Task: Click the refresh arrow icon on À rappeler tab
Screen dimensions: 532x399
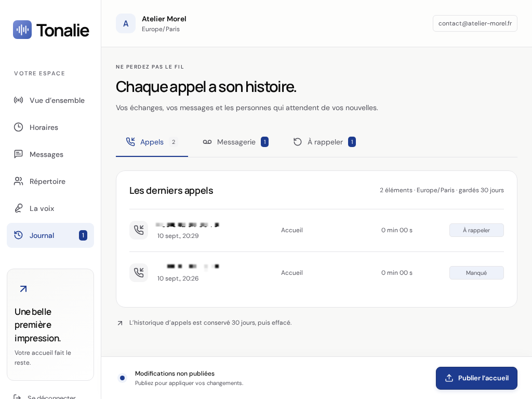Action: [298, 142]
